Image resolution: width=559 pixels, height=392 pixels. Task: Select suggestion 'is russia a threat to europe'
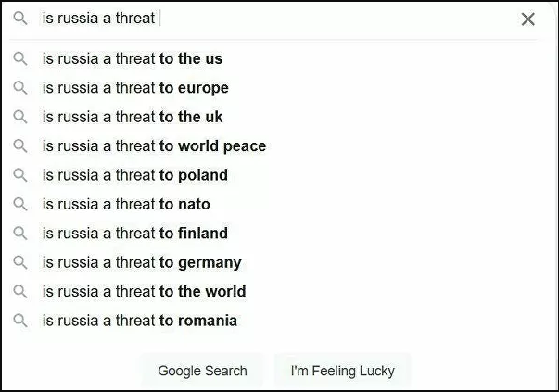273,88
